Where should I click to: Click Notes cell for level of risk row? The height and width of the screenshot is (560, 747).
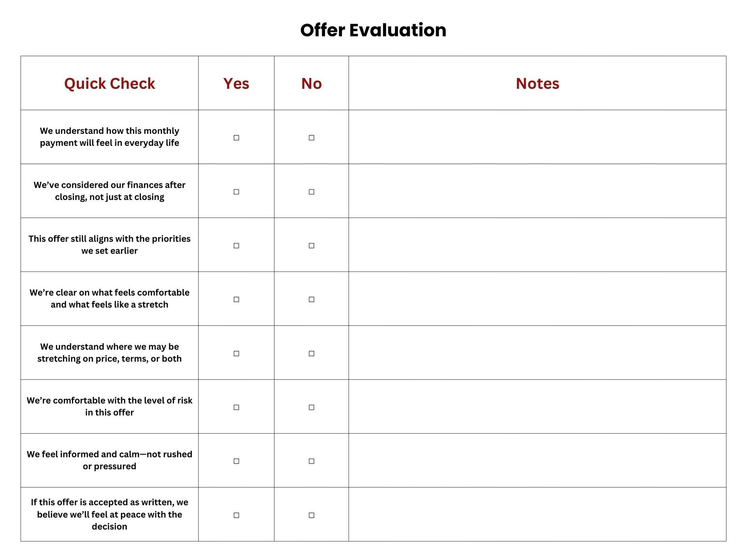(x=537, y=406)
